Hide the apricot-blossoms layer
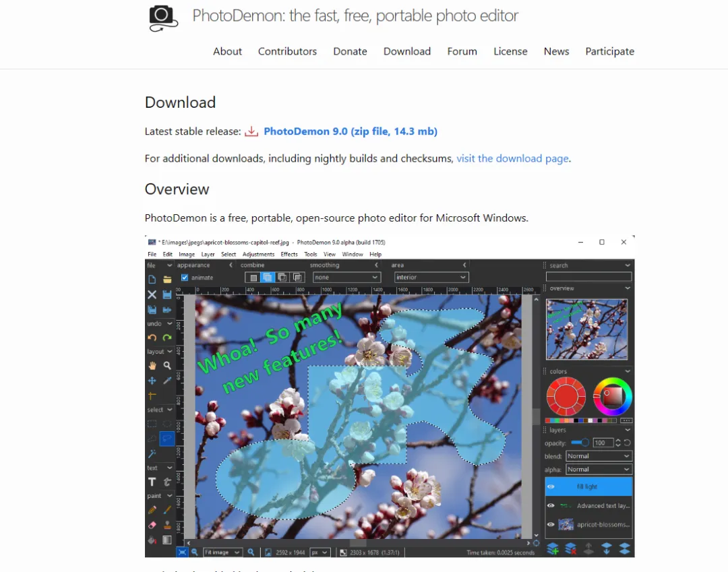728x572 pixels. [x=551, y=525]
